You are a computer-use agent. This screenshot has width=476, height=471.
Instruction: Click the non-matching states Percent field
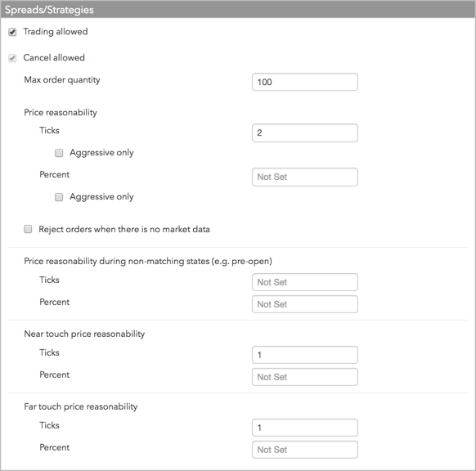click(305, 304)
